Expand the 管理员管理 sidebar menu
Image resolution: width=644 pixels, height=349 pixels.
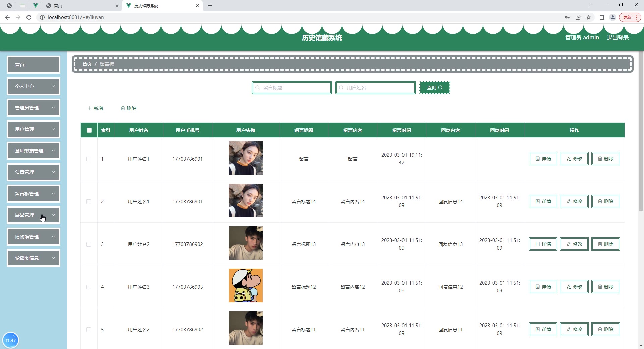(x=34, y=108)
